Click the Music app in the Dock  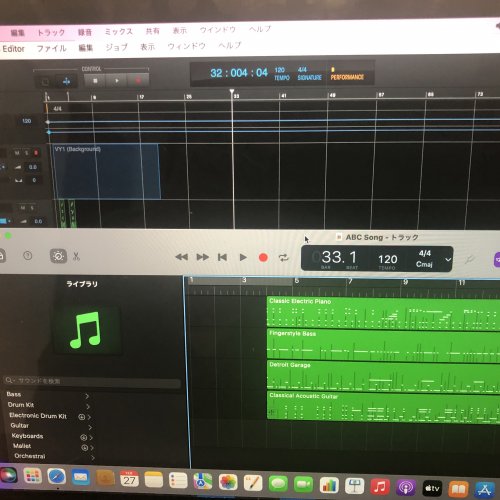pos(380,487)
